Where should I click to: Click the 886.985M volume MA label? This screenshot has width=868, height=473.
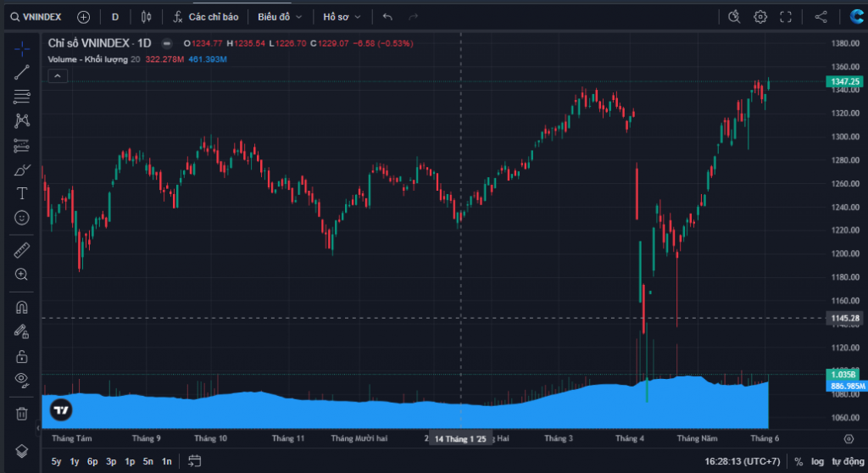(847, 386)
